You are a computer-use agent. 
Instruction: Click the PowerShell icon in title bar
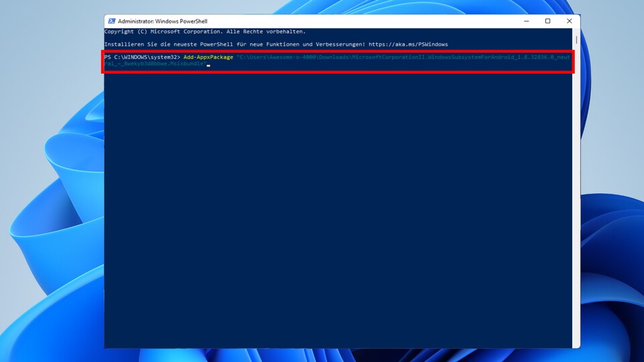[x=111, y=21]
